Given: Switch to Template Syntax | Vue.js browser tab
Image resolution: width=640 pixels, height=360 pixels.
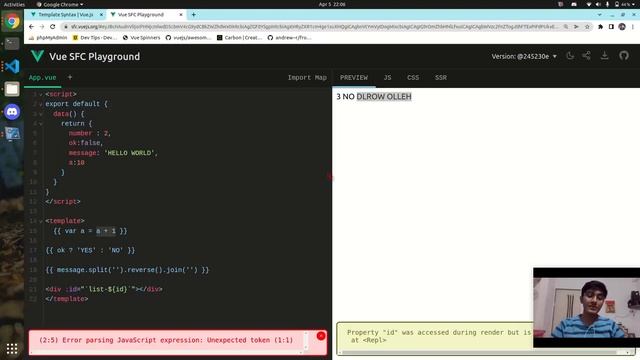Looking at the screenshot, I should (x=65, y=15).
